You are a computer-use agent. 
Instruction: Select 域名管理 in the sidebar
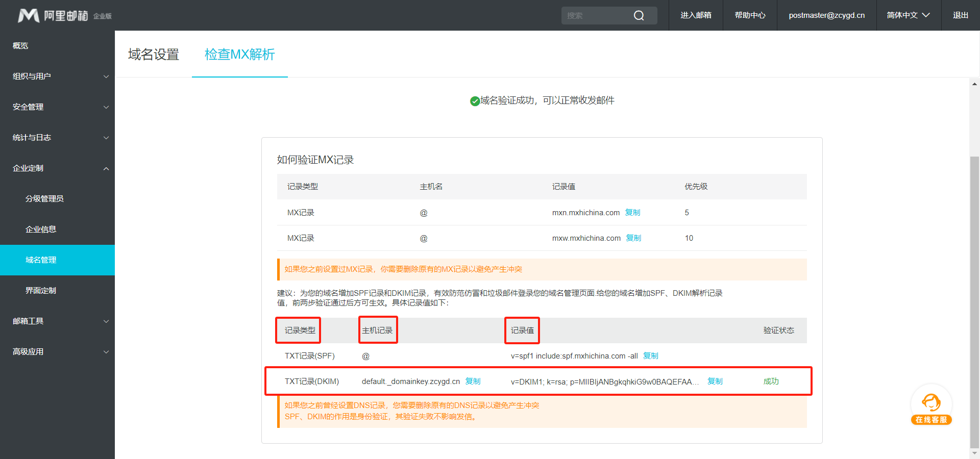tap(57, 260)
